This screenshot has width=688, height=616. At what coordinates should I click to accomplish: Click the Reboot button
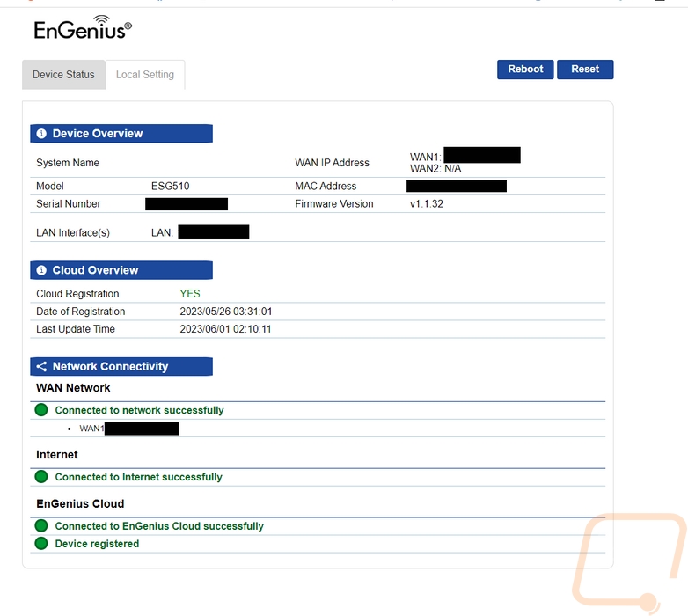525,70
